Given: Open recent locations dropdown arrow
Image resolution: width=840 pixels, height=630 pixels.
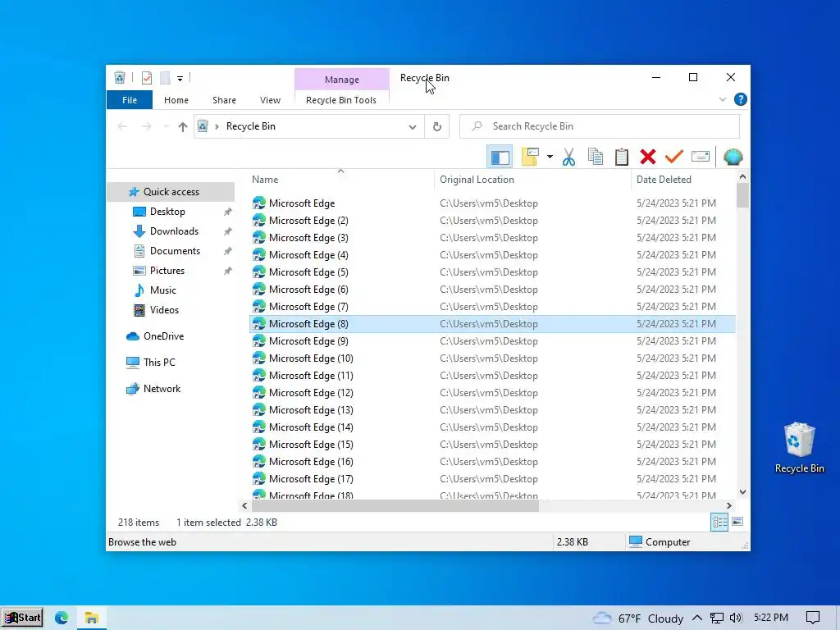Looking at the screenshot, I should [166, 126].
